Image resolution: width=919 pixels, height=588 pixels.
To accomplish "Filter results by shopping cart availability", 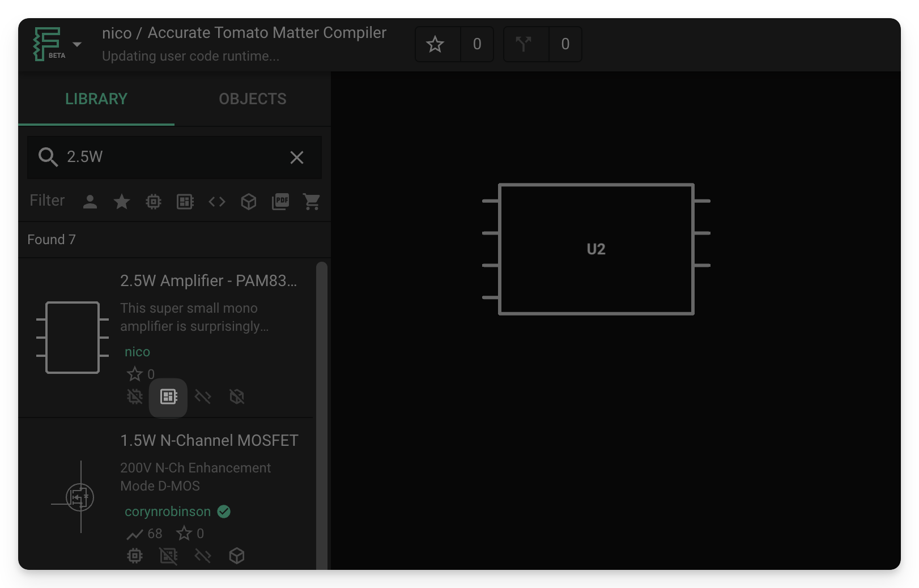I will coord(312,201).
